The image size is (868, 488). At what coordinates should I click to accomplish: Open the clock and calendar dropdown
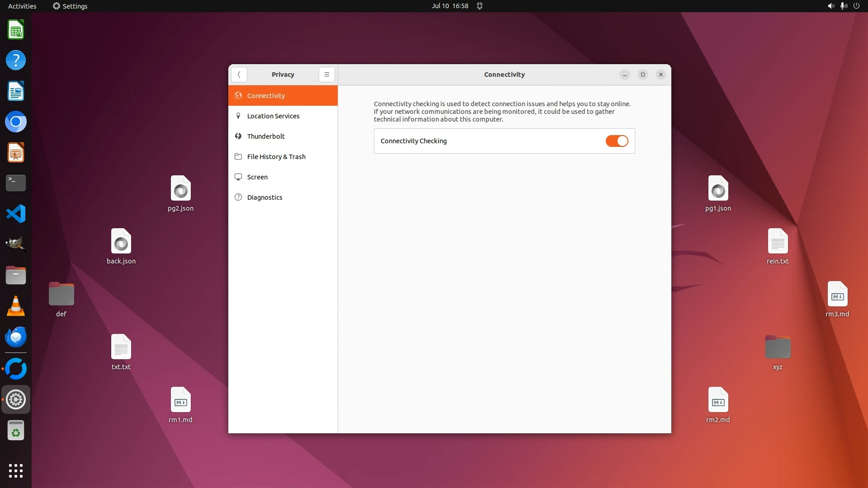[x=449, y=6]
